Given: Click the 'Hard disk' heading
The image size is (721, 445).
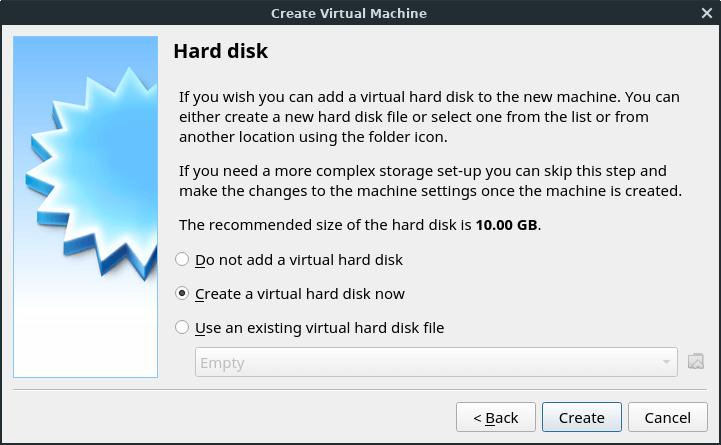Looking at the screenshot, I should pos(221,51).
